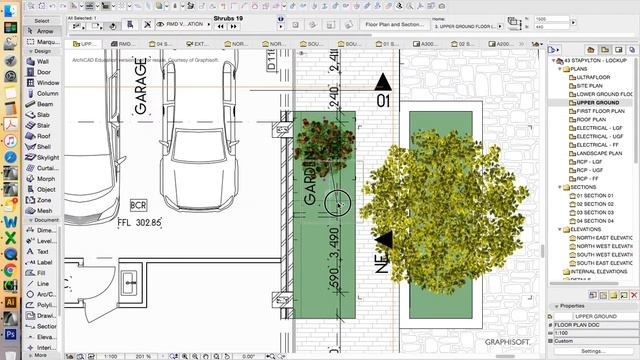Image resolution: width=640 pixels, height=360 pixels.
Task: Switch to the 02 S... section tab
Action: point(462,44)
